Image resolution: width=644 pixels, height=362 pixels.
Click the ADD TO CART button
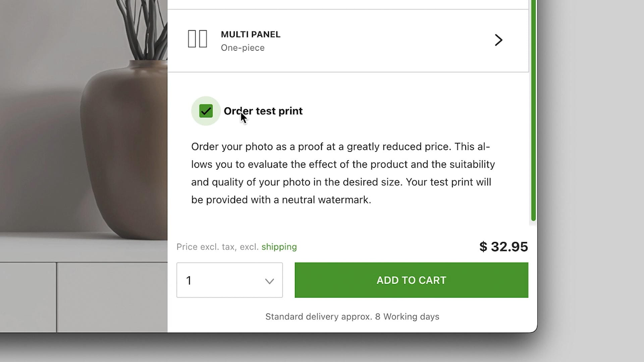pos(411,280)
